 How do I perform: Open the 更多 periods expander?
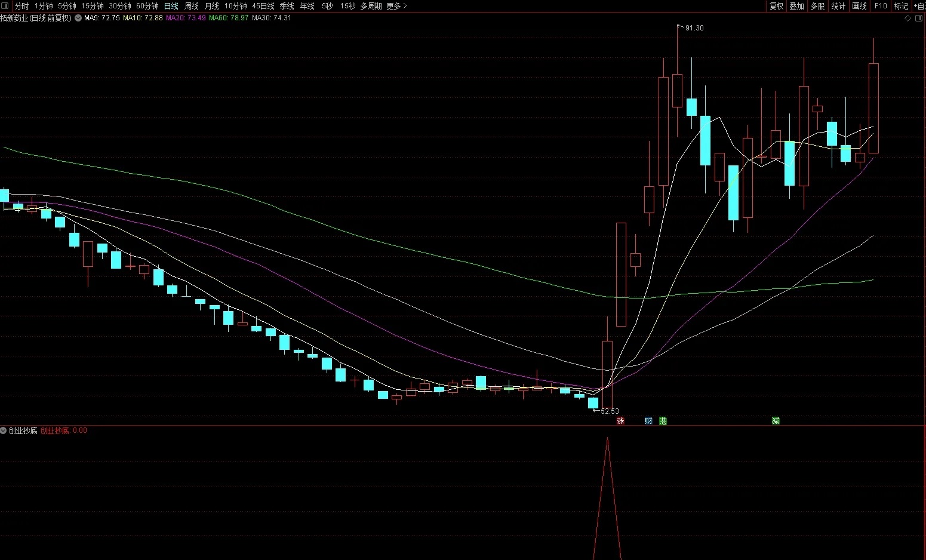point(396,6)
